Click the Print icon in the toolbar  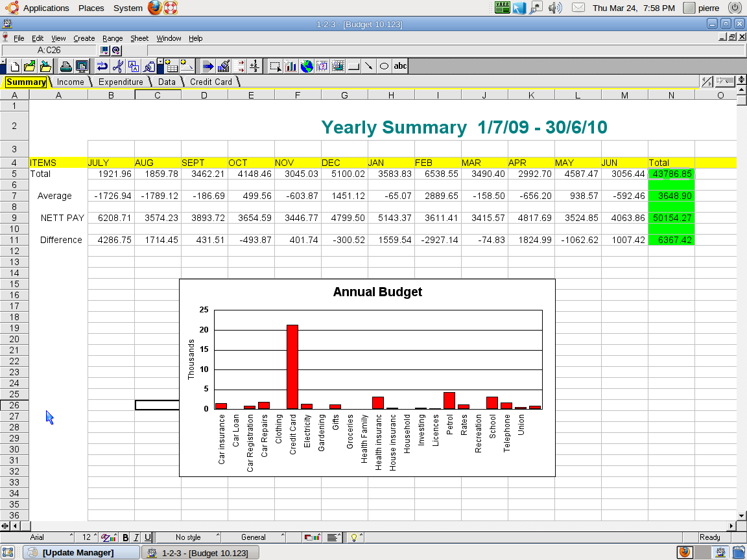tap(66, 66)
